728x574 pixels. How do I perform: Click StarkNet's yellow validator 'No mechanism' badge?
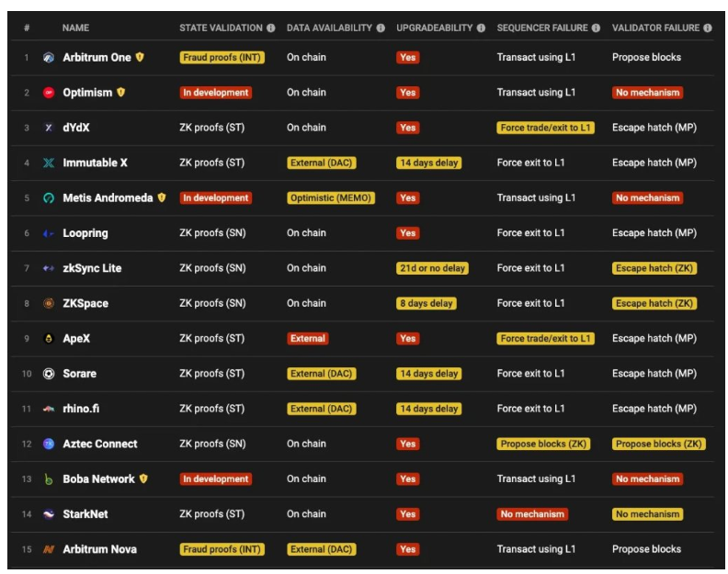tap(647, 514)
